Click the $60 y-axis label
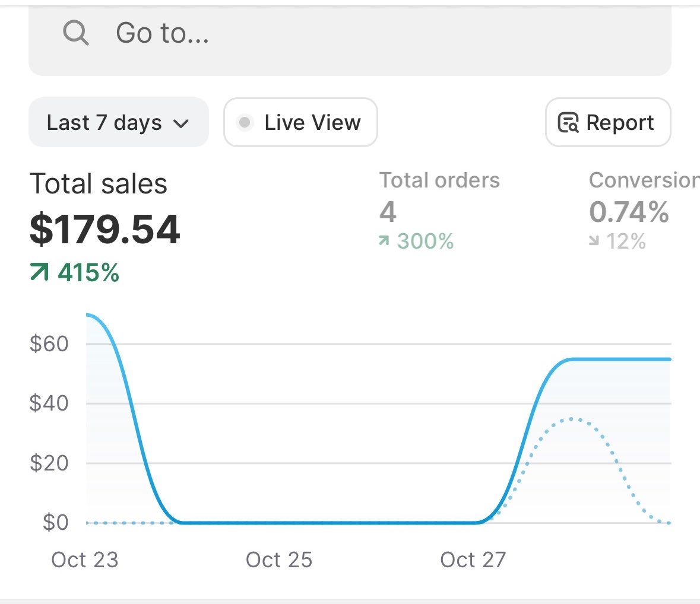 pos(49,344)
